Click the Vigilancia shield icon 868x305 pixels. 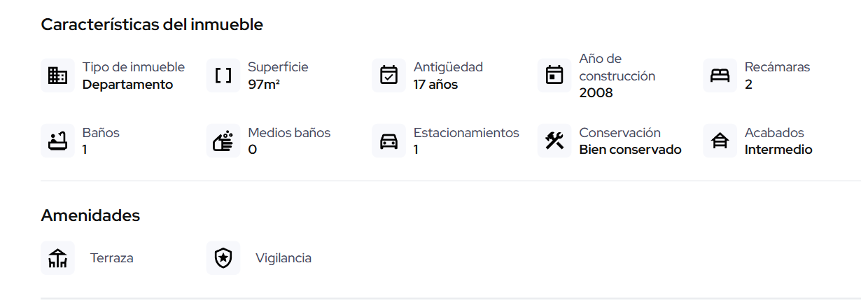tap(223, 258)
